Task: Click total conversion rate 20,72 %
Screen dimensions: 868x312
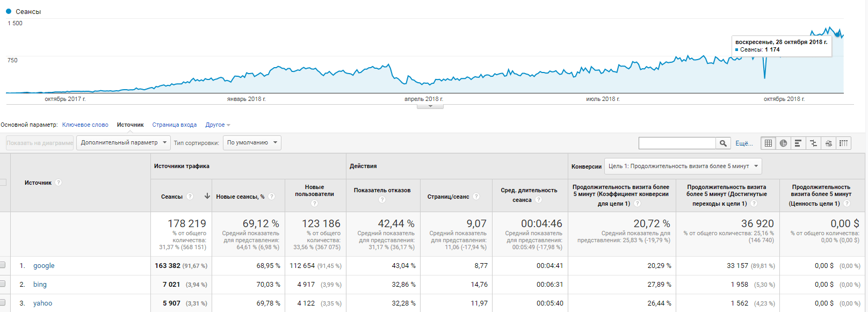Action: click(x=652, y=223)
